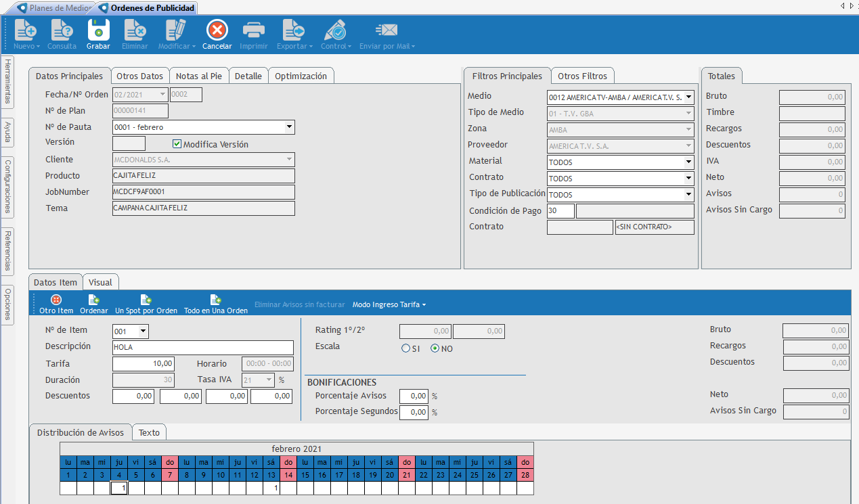Uncheck the Modifica Versión checkbox
Image resolution: width=859 pixels, height=504 pixels.
(x=177, y=144)
